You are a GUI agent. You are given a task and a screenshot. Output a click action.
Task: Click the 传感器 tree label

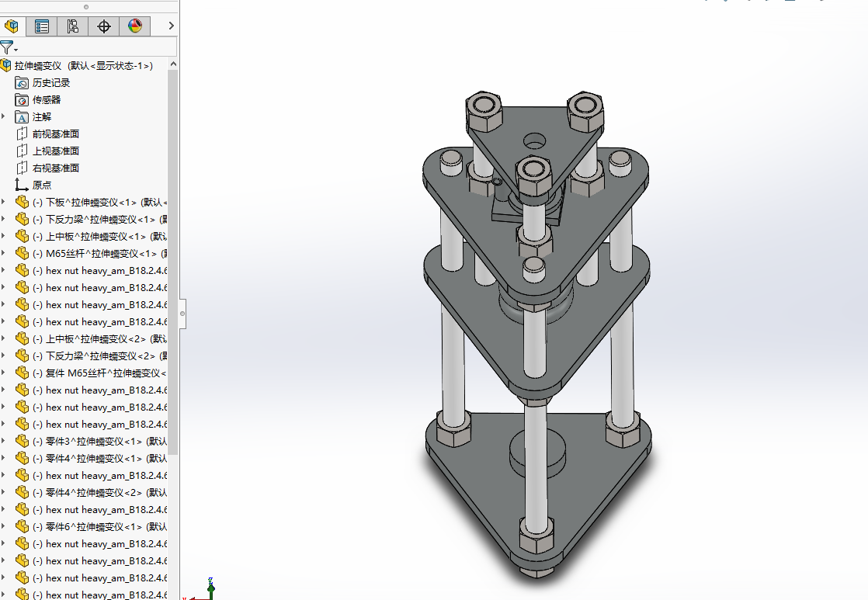click(x=47, y=100)
